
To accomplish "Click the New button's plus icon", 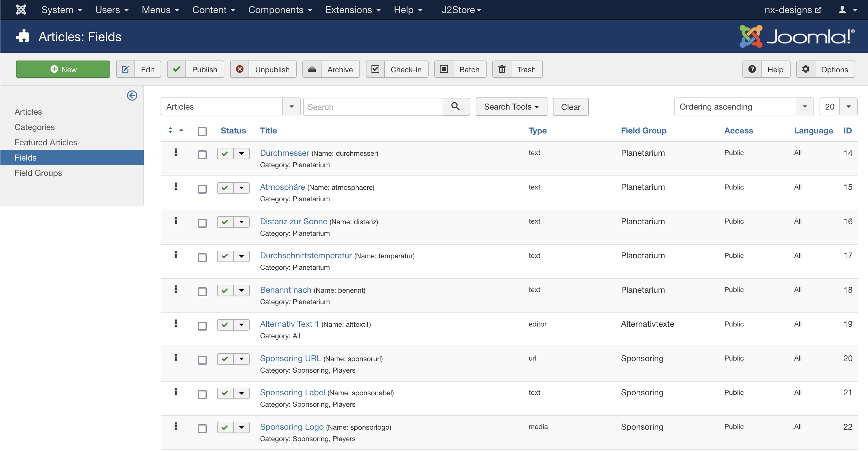I will (54, 69).
